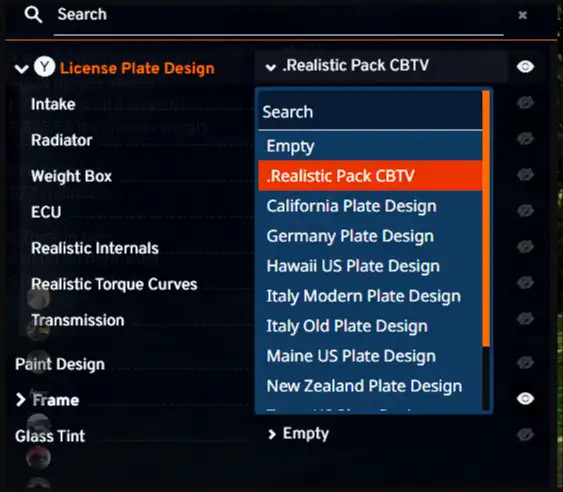Collapse the License Plate Design section

[x=22, y=68]
